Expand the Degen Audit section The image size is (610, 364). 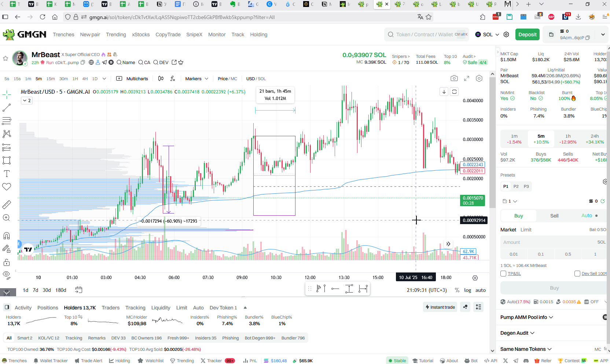point(517,333)
